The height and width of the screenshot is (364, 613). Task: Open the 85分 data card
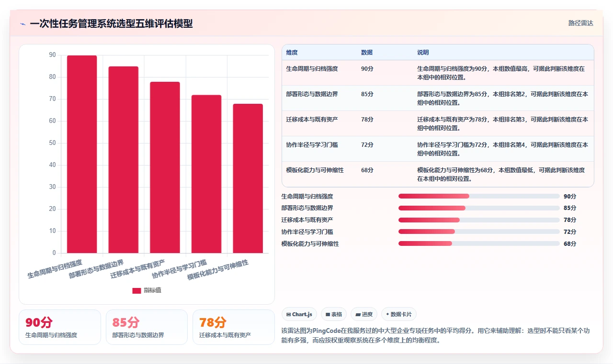click(x=147, y=327)
